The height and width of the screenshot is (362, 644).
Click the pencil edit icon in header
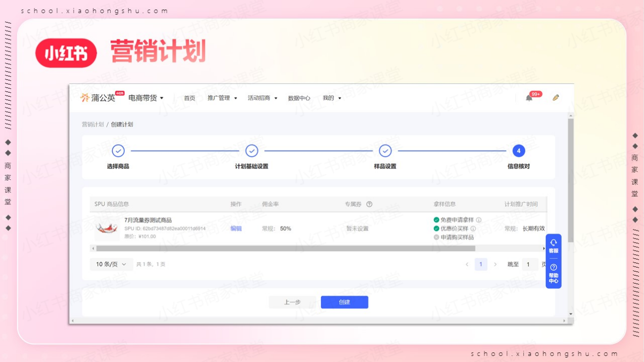coord(556,98)
